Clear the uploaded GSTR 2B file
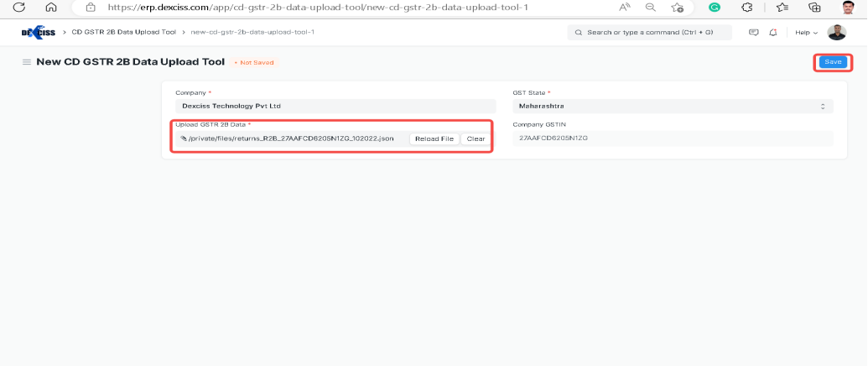This screenshot has height=366, width=868. [x=476, y=139]
